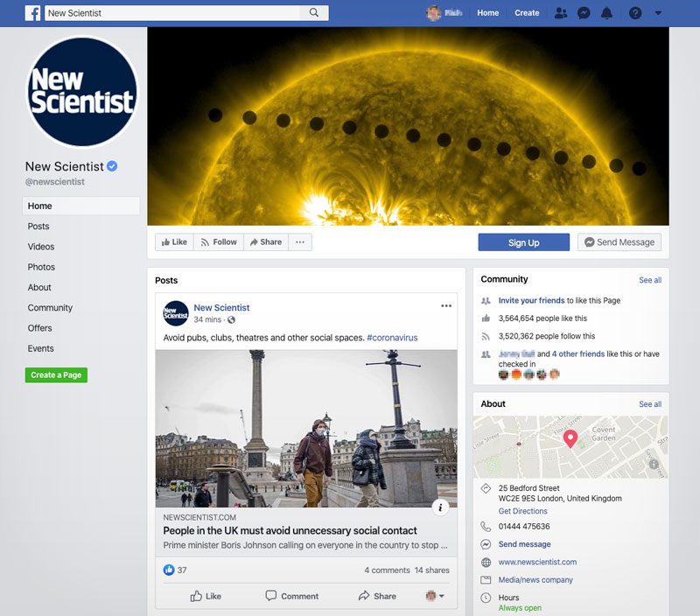Viewport: 700px width, 616px height.
Task: Click the Trafalgar Square article image
Action: pos(306,429)
